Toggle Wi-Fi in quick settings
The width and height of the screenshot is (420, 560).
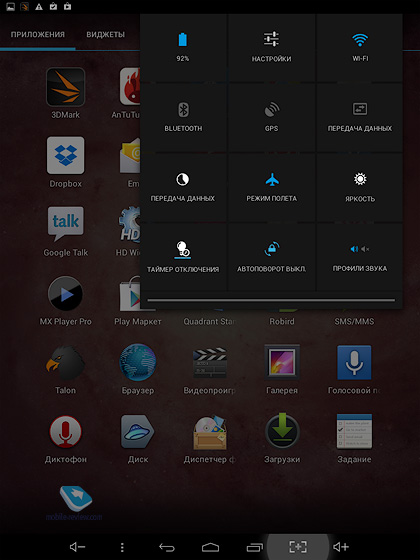click(360, 48)
